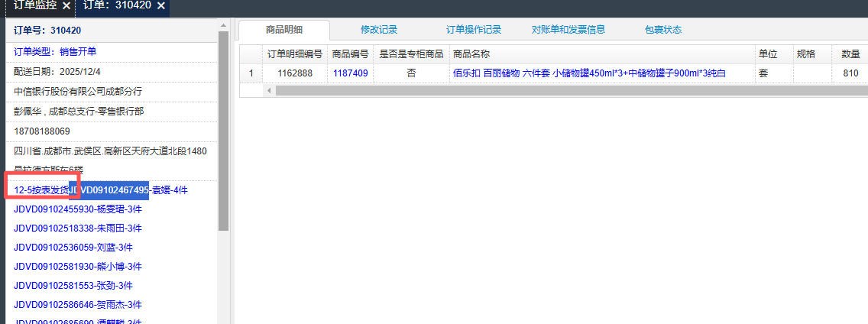
Task: Click the 商品名称 column header
Action: click(471, 54)
